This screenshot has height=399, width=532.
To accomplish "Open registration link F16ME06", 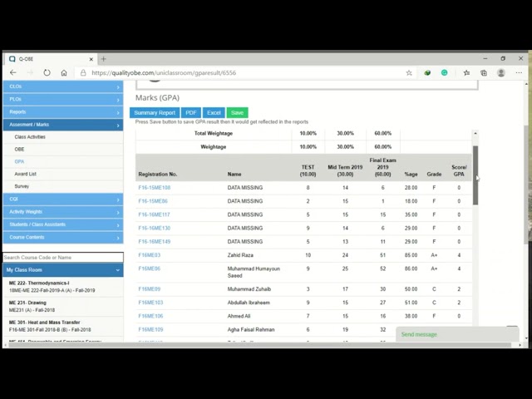I will (x=150, y=268).
